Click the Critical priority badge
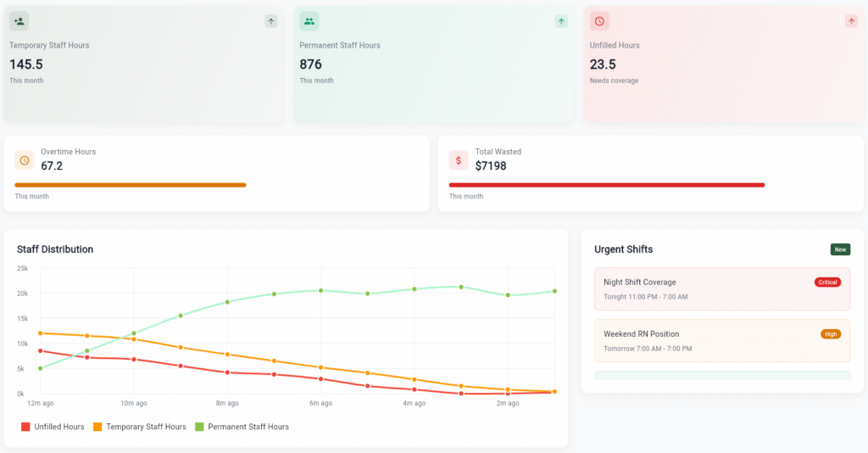The height and width of the screenshot is (453, 868). click(x=827, y=282)
